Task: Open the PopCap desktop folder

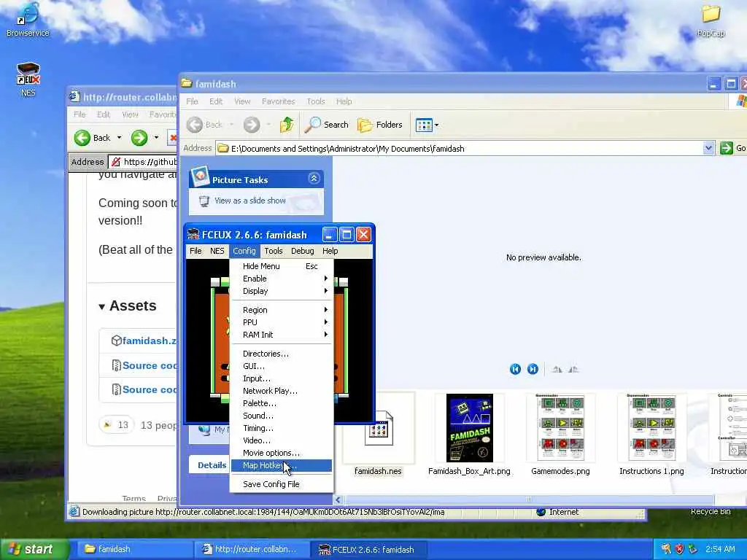Action: tap(711, 20)
